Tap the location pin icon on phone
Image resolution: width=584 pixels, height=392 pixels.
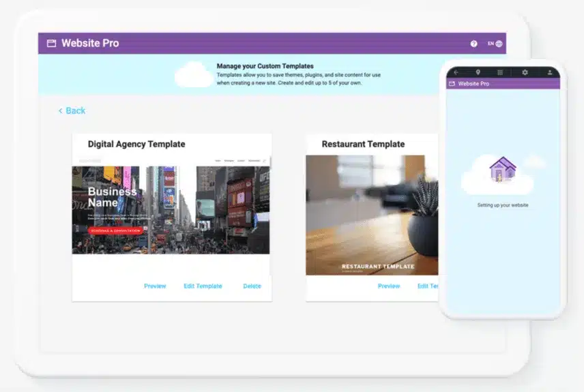pyautogui.click(x=478, y=72)
